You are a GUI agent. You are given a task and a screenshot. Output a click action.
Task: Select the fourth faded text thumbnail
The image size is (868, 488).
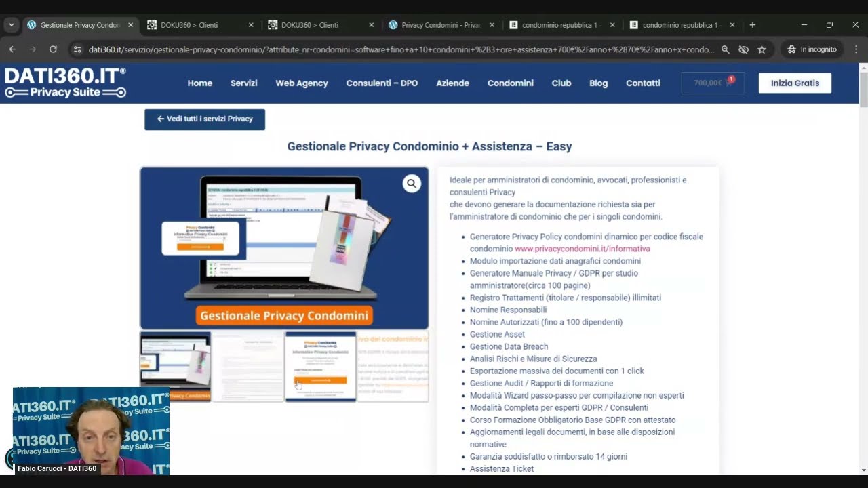point(393,367)
